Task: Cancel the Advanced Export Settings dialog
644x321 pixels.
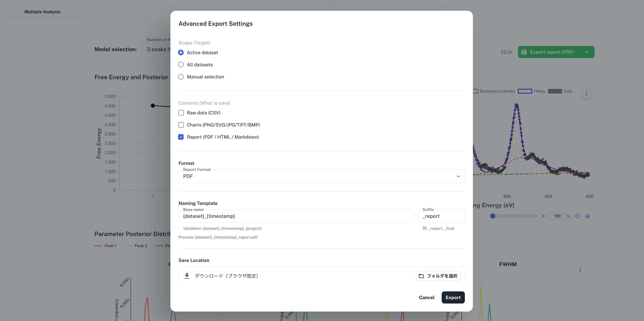Action: point(427,297)
